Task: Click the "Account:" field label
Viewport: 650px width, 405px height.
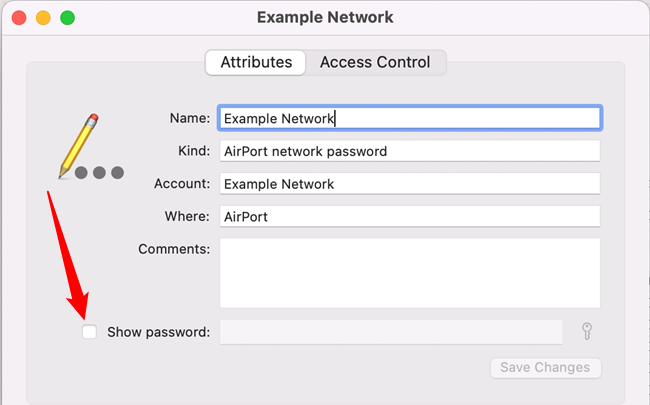Action: (x=182, y=184)
